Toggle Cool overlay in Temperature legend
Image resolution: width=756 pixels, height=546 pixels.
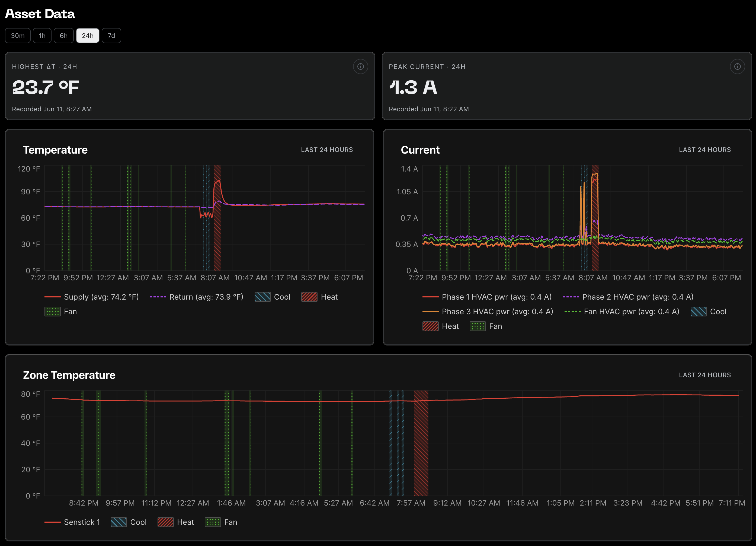tap(272, 297)
